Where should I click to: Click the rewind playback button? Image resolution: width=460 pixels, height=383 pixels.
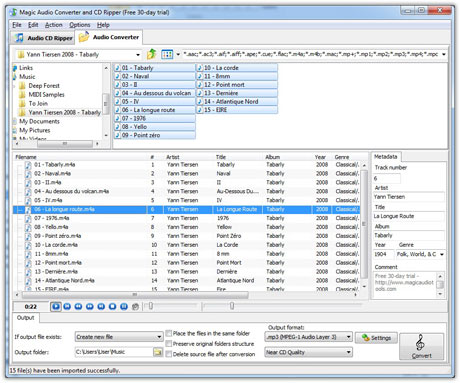78,306
